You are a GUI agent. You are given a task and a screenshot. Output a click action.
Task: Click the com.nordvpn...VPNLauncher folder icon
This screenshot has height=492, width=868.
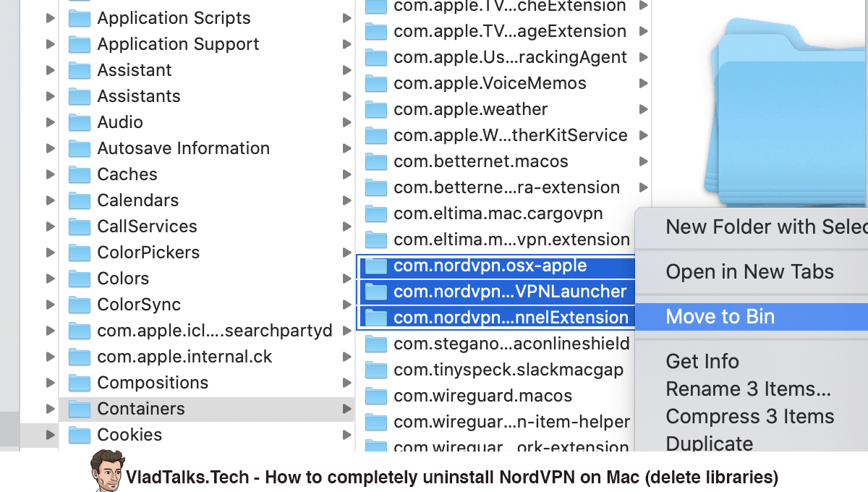[376, 292]
